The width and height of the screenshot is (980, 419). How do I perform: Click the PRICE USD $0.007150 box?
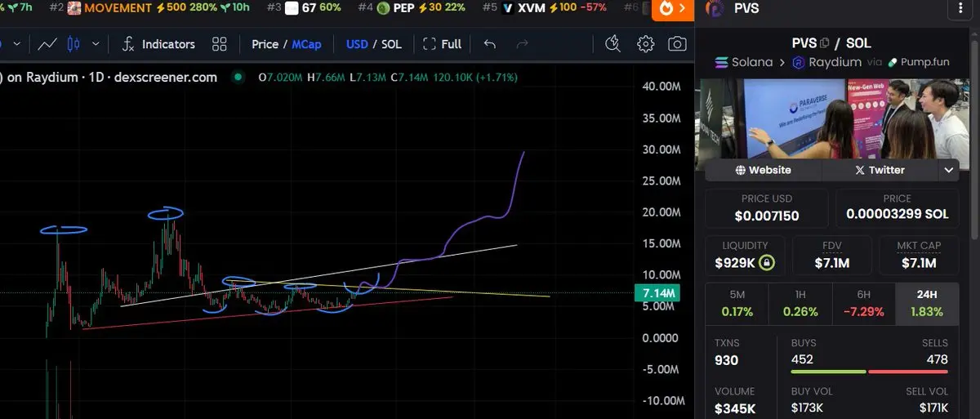coord(766,208)
